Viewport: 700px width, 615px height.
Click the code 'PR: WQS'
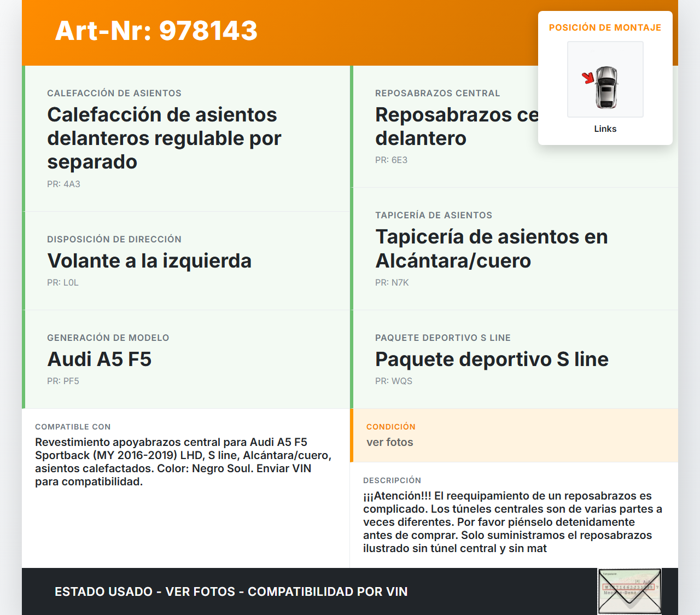(394, 381)
